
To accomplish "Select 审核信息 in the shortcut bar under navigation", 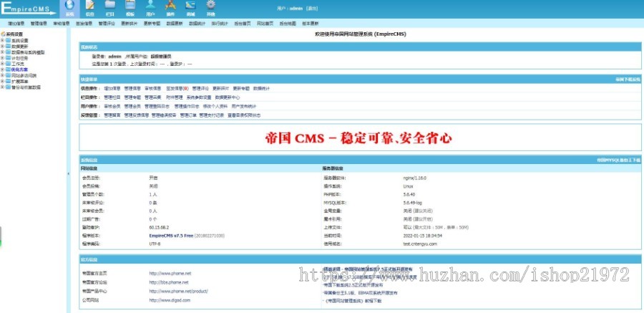I will 62,24.
